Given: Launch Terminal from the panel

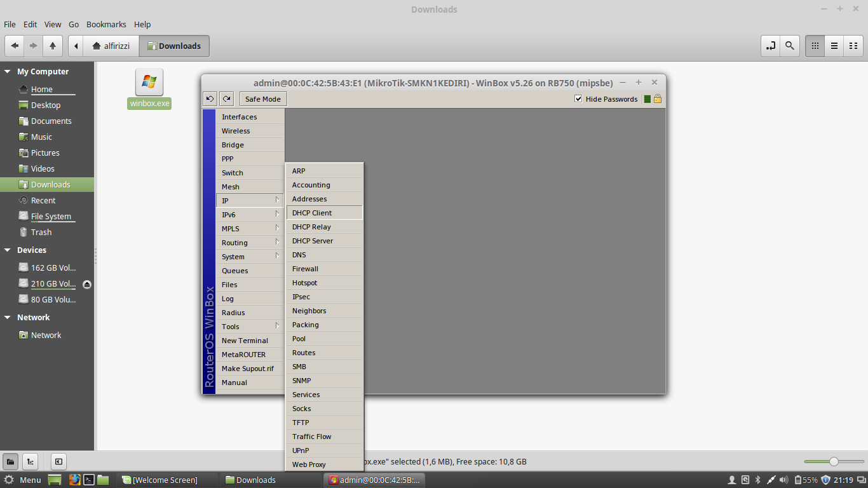Looking at the screenshot, I should tap(90, 480).
